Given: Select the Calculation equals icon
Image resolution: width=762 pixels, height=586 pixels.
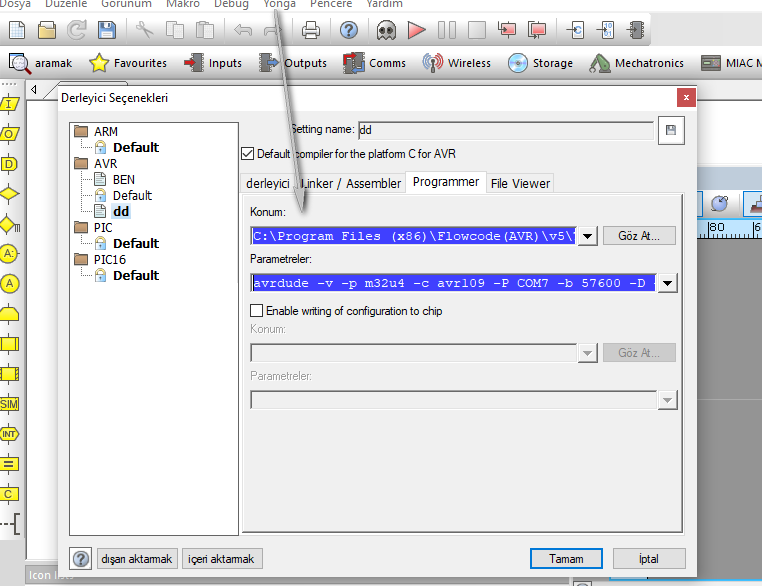Looking at the screenshot, I should 9,464.
